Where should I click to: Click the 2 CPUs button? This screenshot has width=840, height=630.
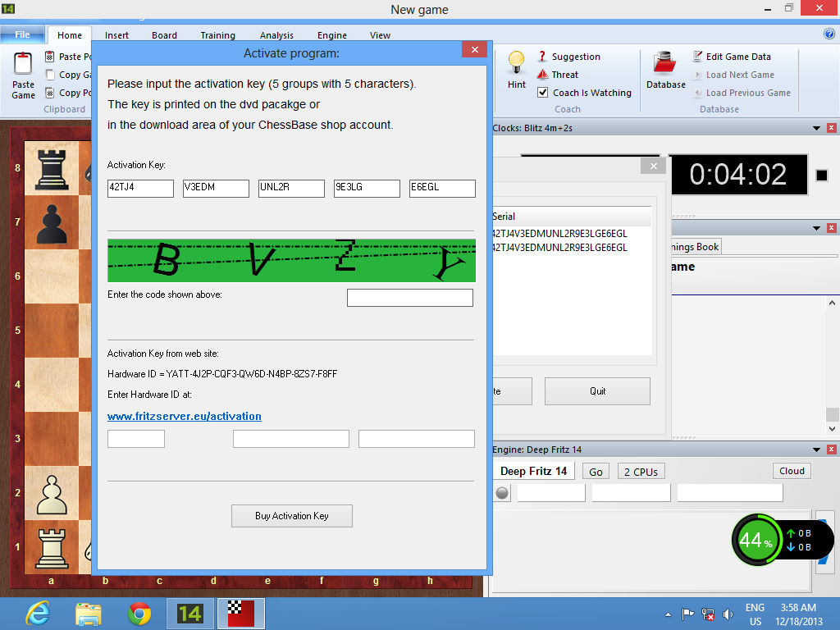[641, 472]
